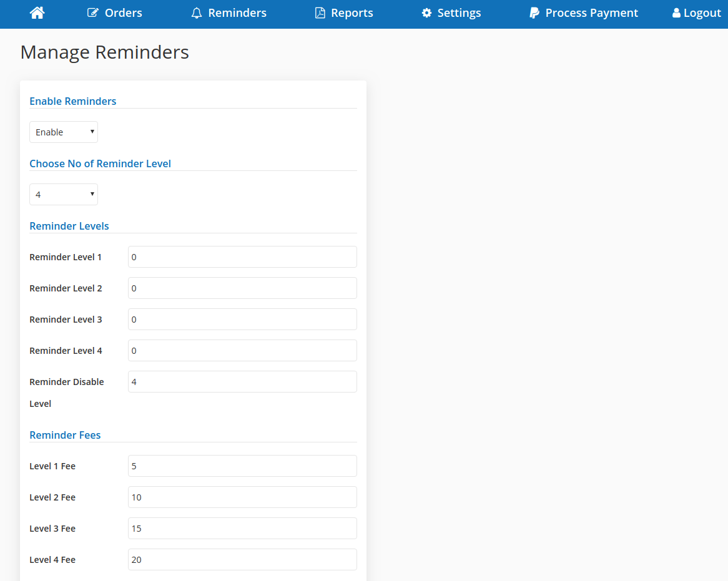Image resolution: width=728 pixels, height=581 pixels.
Task: Click the Logout link text
Action: (702, 13)
